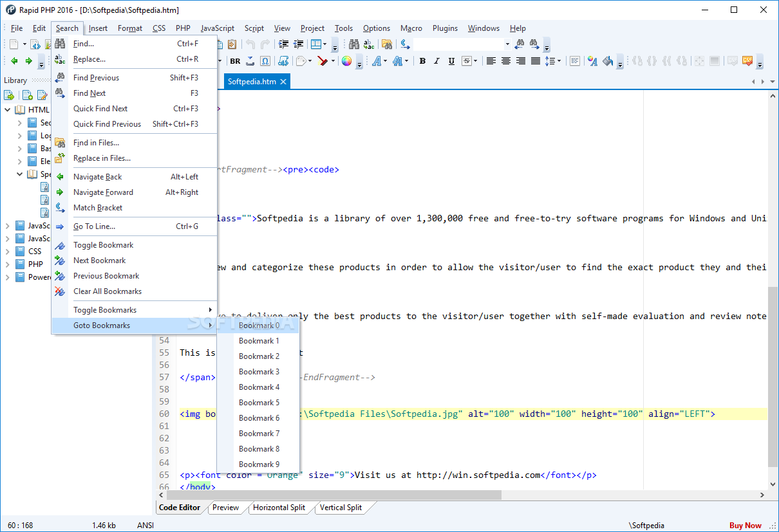
Task: Click the horizontal scrollbar thumb
Action: [x=334, y=495]
